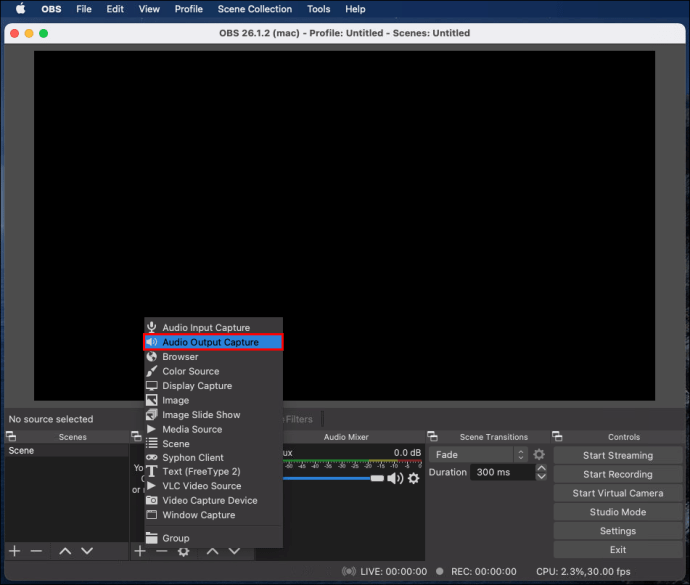This screenshot has width=690, height=585.
Task: Click the CPU 2.3%, 30.00 fps text
Action: coord(583,571)
